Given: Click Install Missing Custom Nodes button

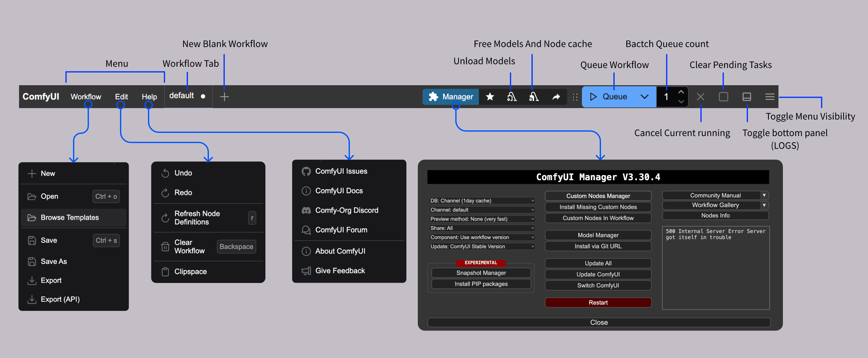Looking at the screenshot, I should click(x=598, y=207).
